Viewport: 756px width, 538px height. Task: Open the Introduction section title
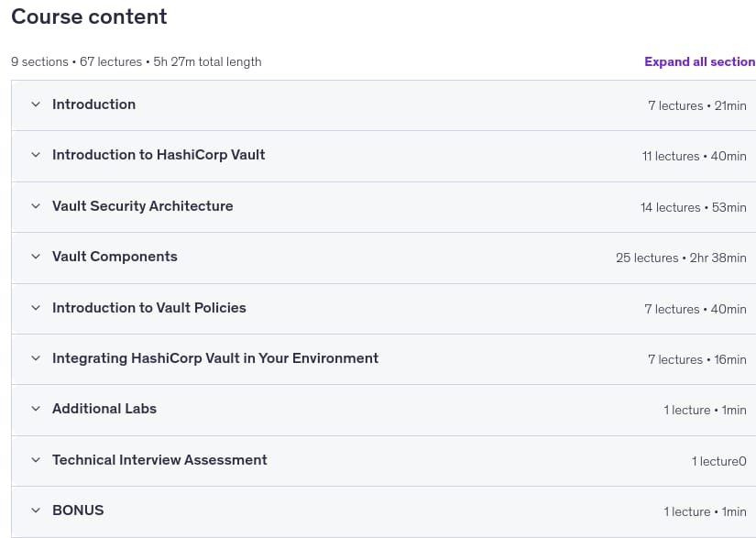(x=94, y=104)
